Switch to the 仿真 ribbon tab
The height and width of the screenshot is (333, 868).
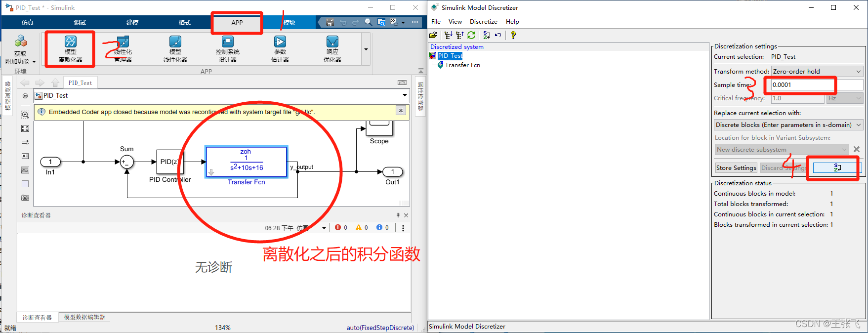[28, 23]
